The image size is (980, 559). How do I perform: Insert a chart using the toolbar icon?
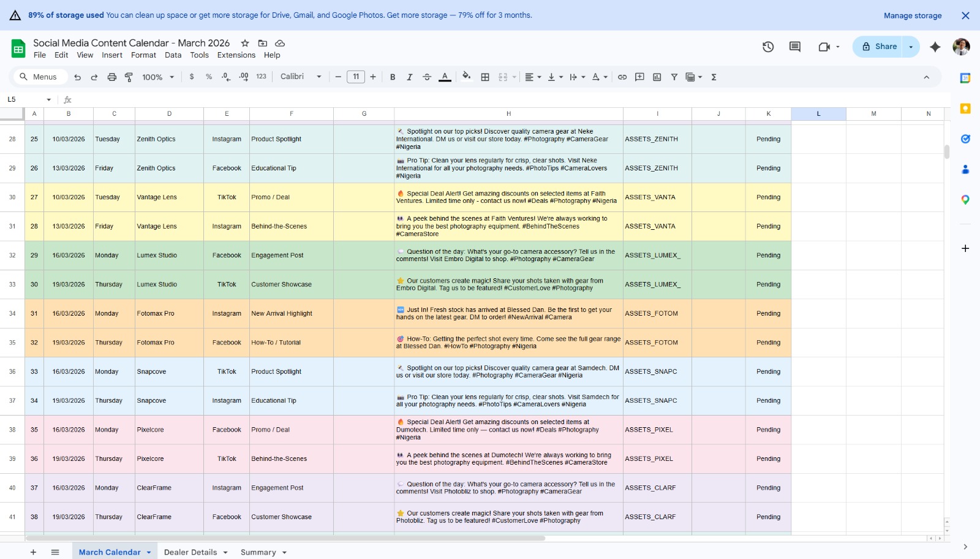coord(657,77)
